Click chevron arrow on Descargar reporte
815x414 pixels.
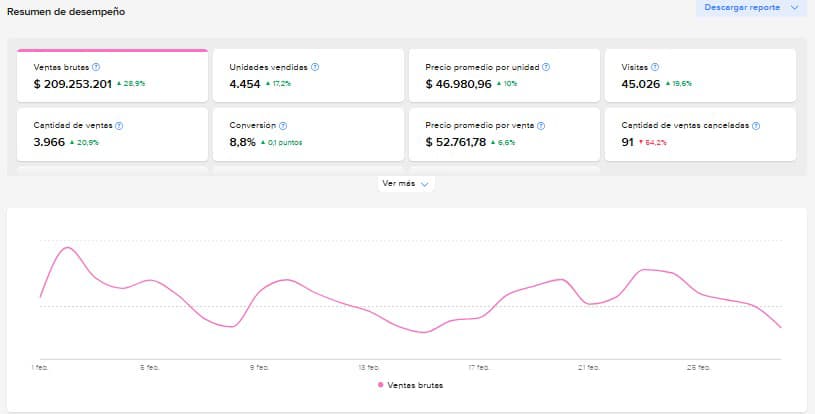pos(794,8)
